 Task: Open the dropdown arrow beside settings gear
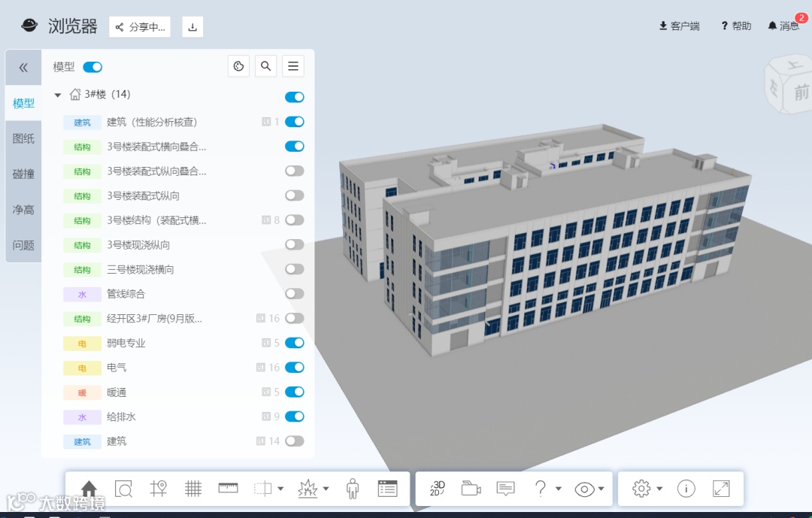[660, 489]
